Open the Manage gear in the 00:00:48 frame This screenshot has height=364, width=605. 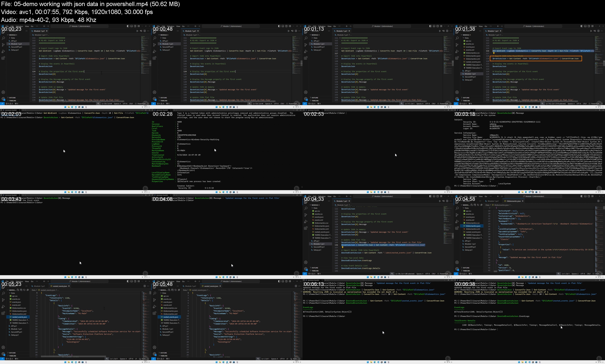(155, 99)
